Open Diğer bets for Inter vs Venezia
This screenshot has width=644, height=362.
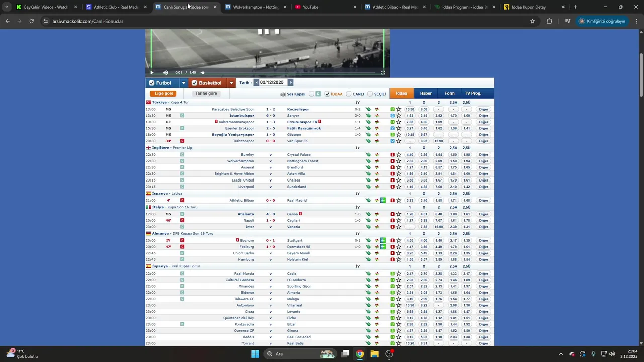pos(484,227)
